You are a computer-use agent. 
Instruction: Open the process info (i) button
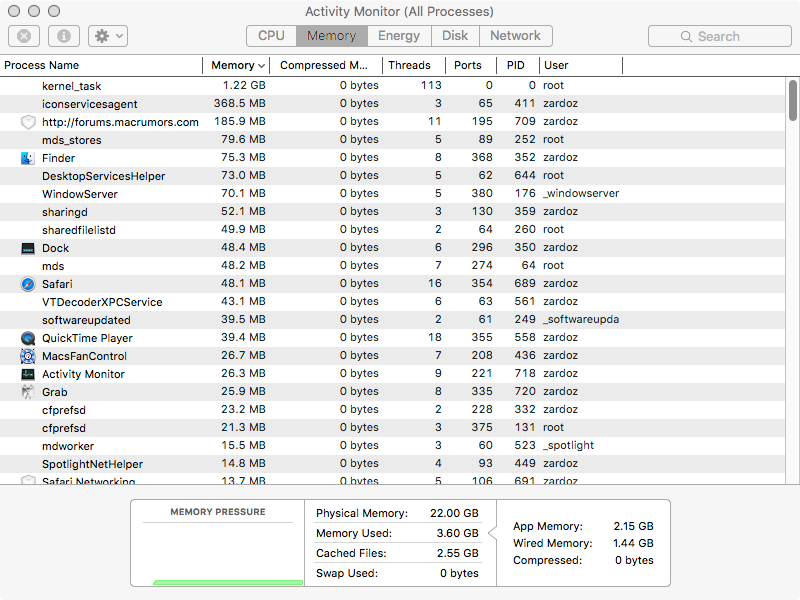[64, 36]
